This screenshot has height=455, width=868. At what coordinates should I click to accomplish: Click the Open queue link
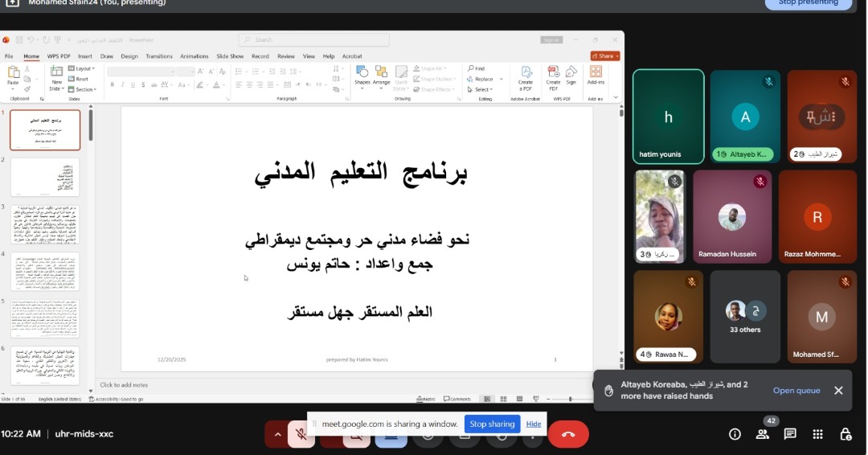796,391
